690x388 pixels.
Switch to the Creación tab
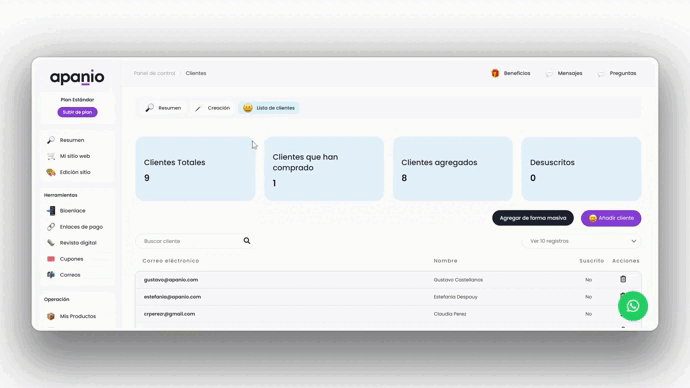[213, 108]
